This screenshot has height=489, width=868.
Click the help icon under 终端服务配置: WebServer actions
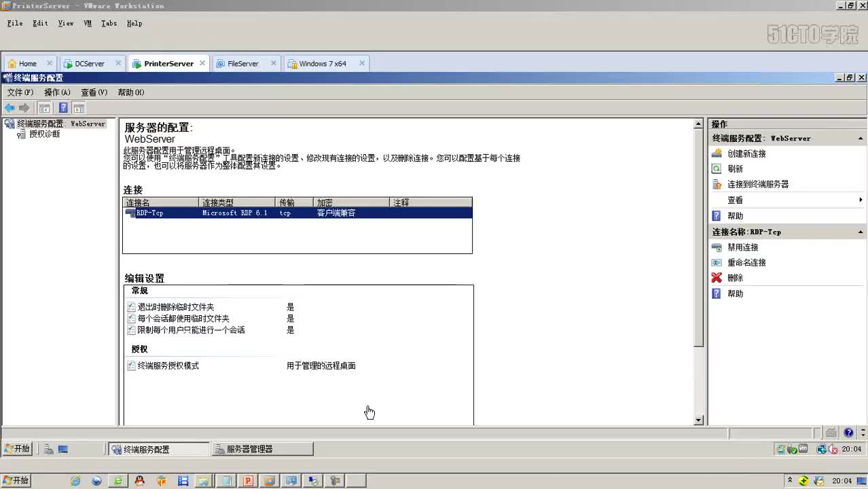pos(717,216)
